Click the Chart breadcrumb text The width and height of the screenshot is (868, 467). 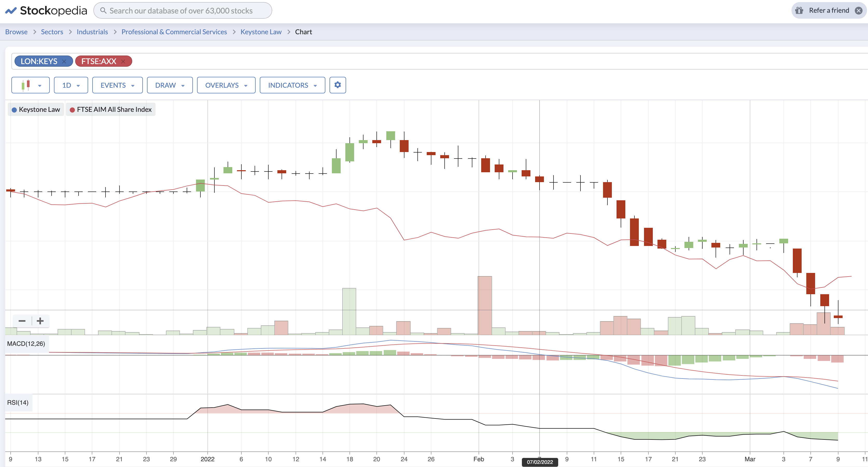304,32
